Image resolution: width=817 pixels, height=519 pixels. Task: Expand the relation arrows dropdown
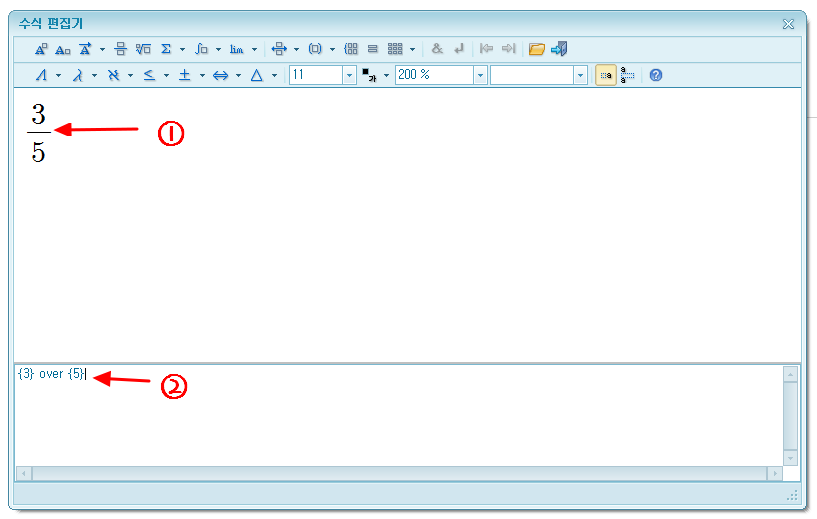click(x=296, y=50)
